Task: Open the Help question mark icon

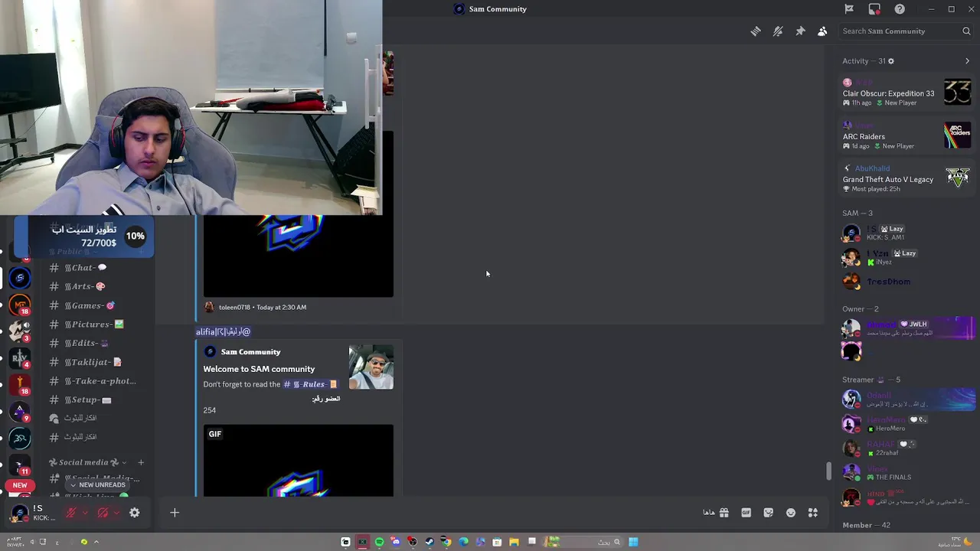Action: point(900,9)
